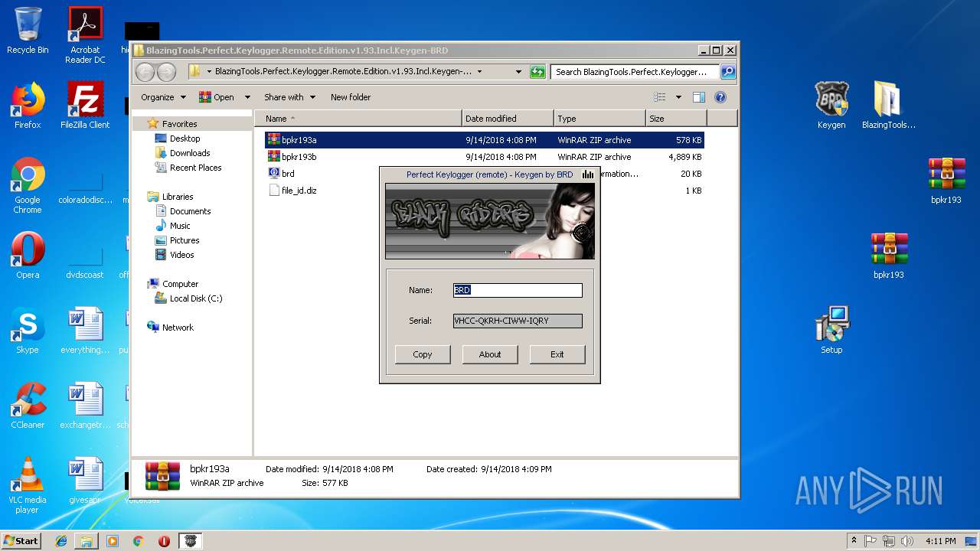This screenshot has height=551, width=980.
Task: Open Skype desktop shortcut
Action: tap(28, 331)
